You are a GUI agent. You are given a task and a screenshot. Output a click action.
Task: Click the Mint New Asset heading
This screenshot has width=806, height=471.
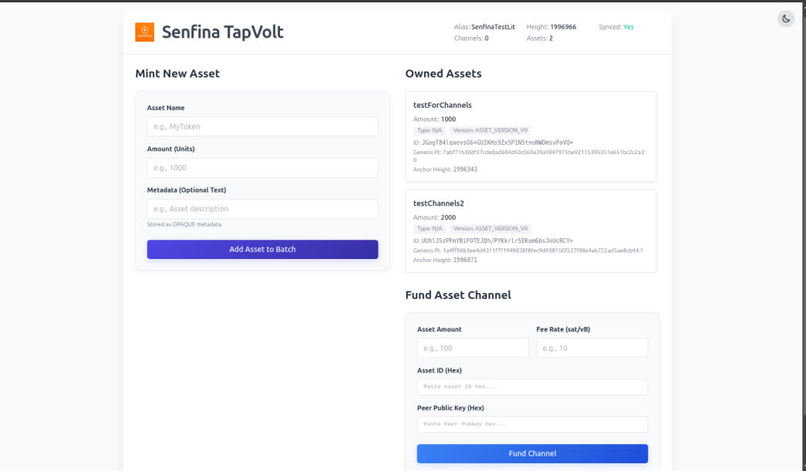(x=177, y=74)
